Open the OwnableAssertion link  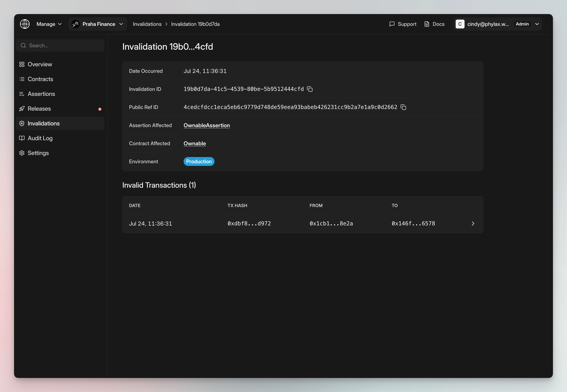coord(207,125)
